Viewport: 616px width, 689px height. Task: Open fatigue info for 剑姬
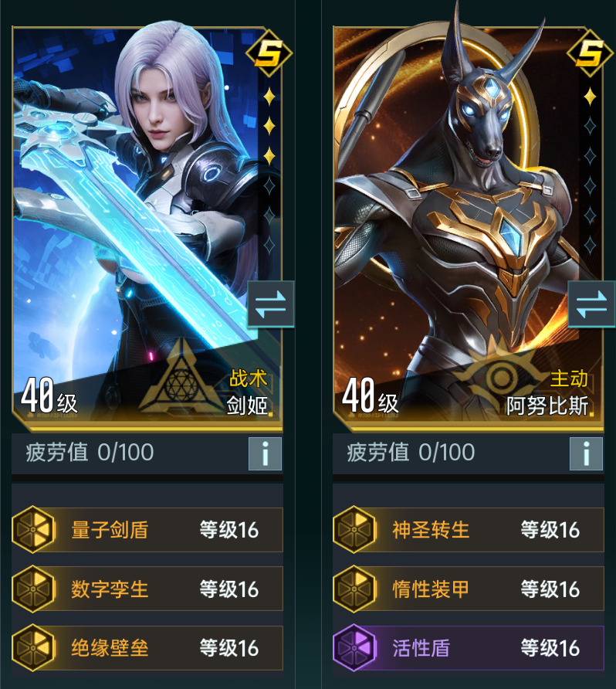coord(266,453)
